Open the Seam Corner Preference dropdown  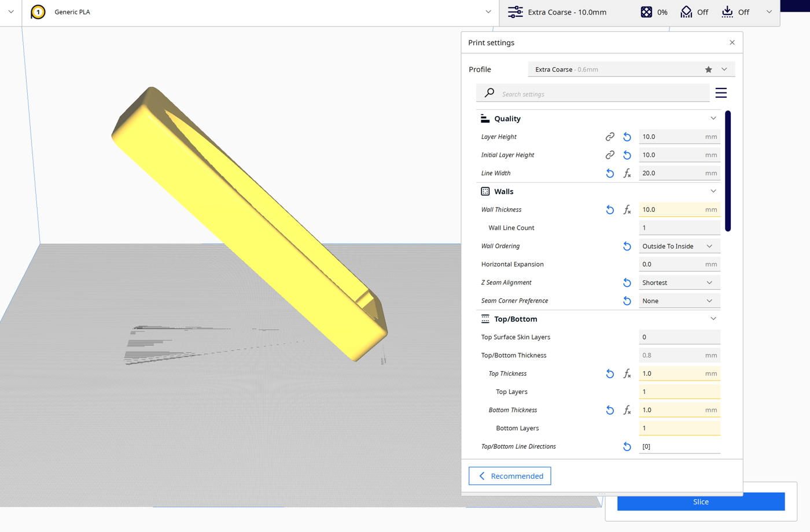tap(679, 300)
